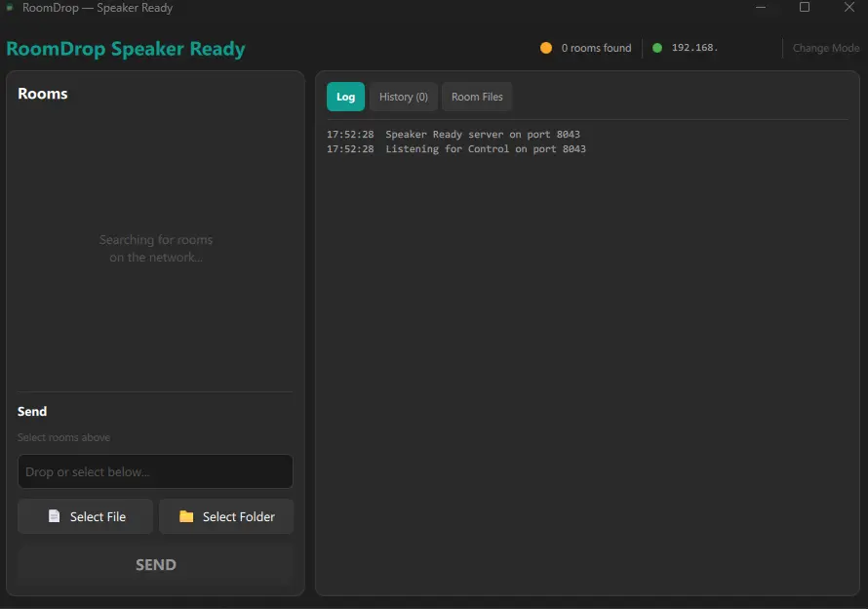Close the RoomDrop window
The image size is (868, 609).
(849, 7)
